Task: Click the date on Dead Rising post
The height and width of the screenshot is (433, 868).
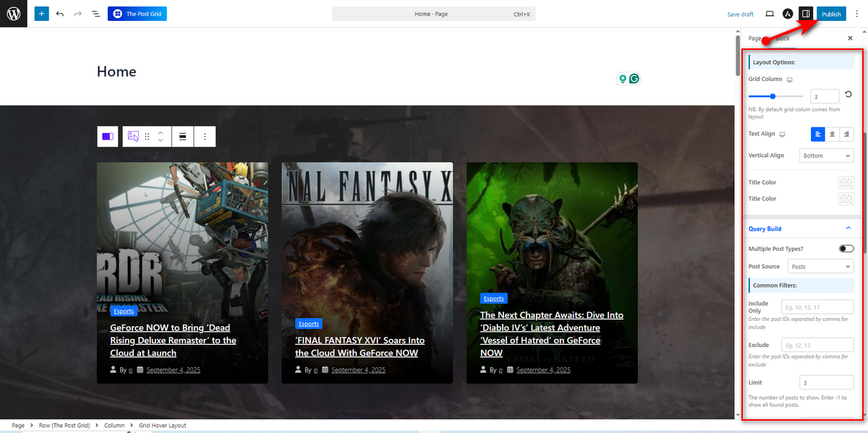Action: click(173, 370)
